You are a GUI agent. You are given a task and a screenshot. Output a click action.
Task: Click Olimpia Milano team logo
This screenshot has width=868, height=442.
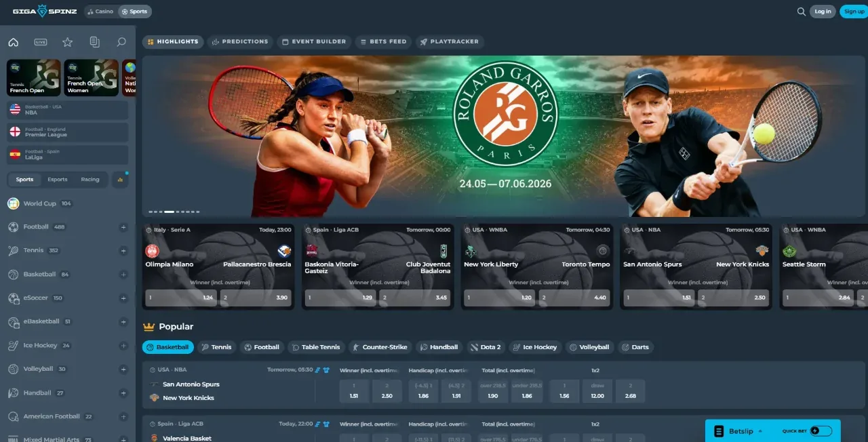[x=152, y=251]
